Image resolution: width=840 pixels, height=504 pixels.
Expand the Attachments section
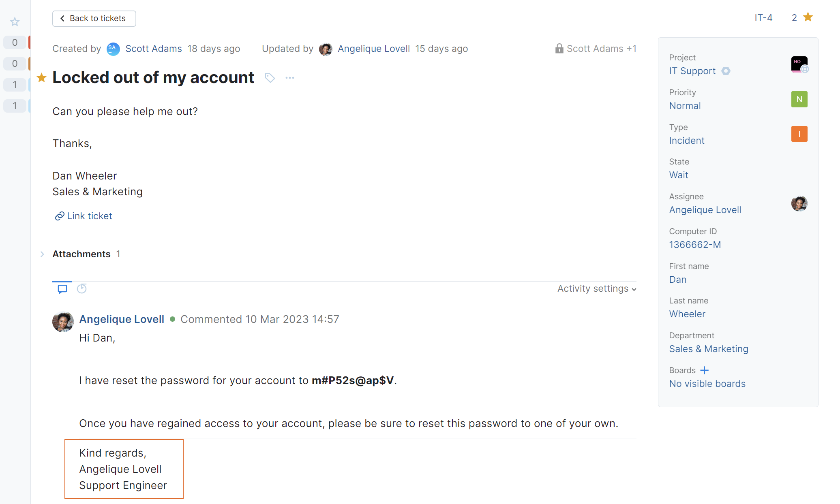pos(42,254)
